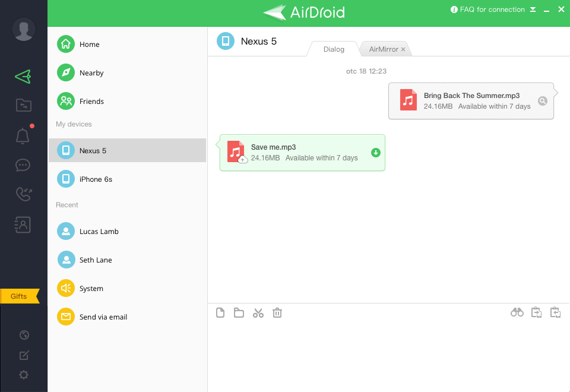
Task: Click the send file icon in toolbar
Action: 220,313
